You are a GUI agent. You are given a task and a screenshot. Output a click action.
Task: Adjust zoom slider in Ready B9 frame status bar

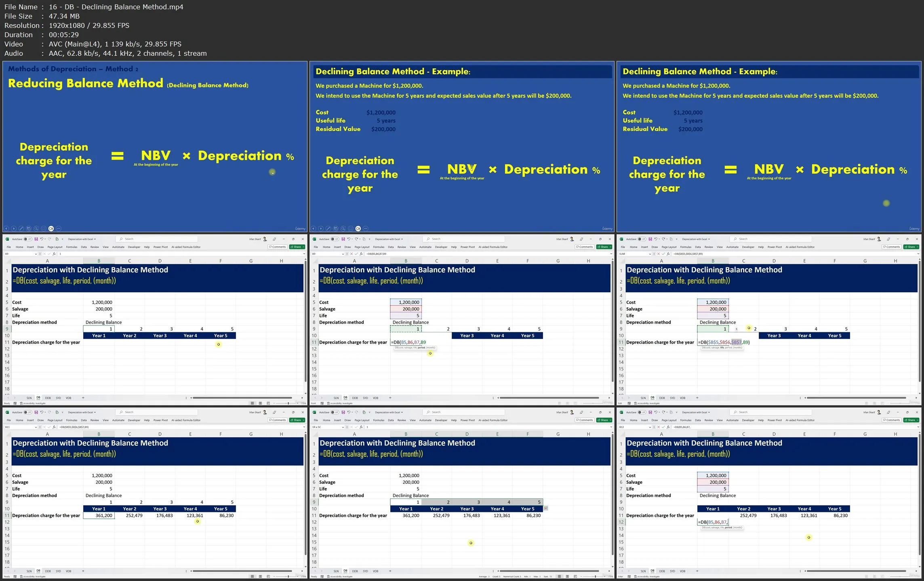tap(288, 403)
